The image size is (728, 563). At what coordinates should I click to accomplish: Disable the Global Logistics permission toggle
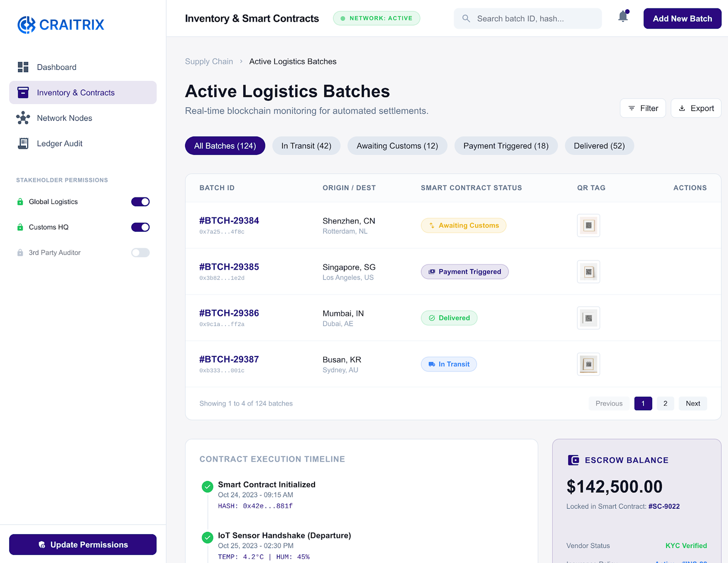[x=140, y=202]
